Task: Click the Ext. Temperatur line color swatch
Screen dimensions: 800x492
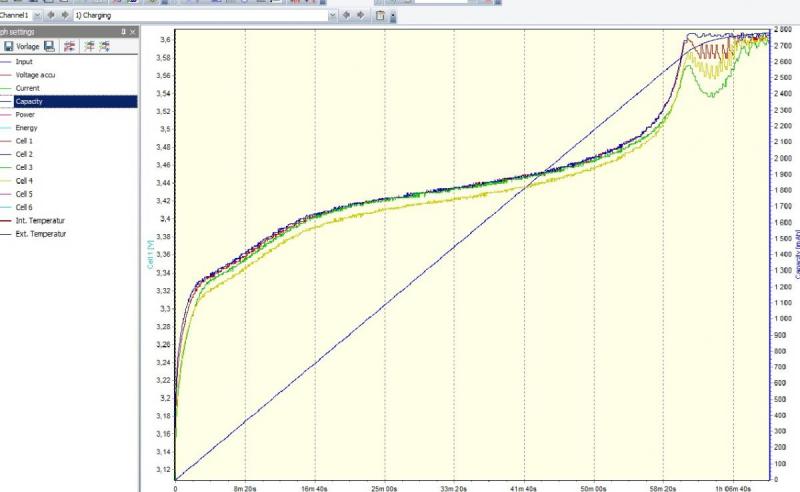Action: [x=6, y=233]
